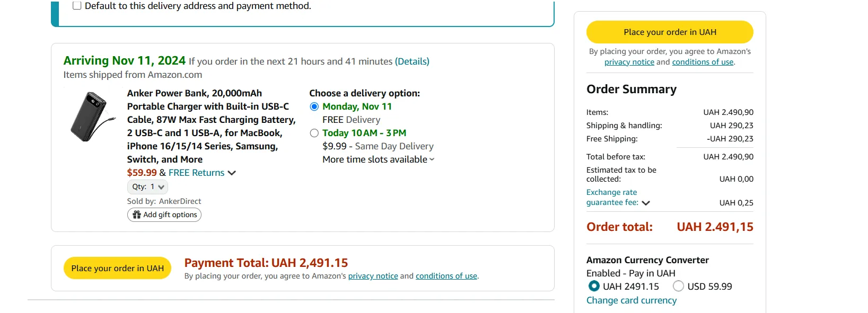Viewport: 868px width, 313px height.
Task: Click the Add gift options button
Action: (164, 214)
